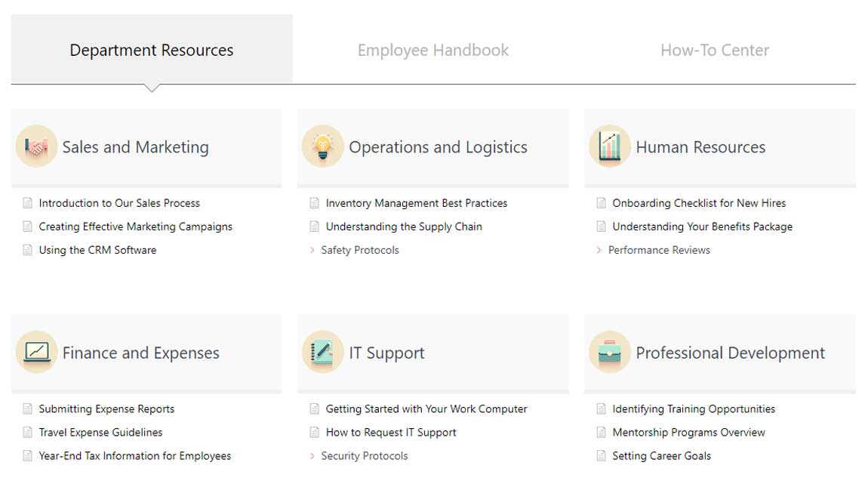Click the Professional Development briefcase icon

coord(609,353)
